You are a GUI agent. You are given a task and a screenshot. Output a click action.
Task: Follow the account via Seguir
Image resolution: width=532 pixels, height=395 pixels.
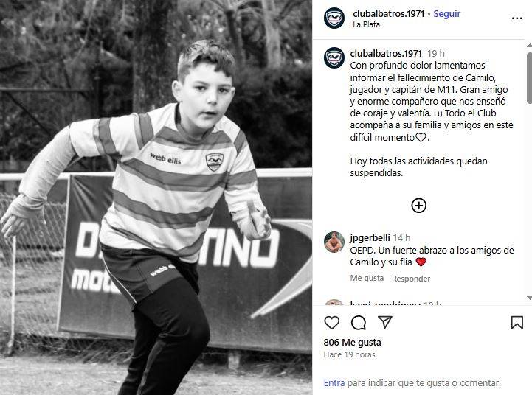tap(447, 13)
